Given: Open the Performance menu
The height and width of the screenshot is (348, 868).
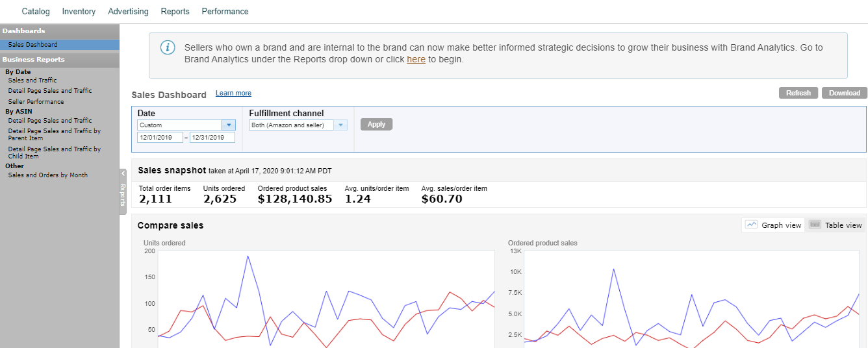Looking at the screenshot, I should click(x=225, y=12).
